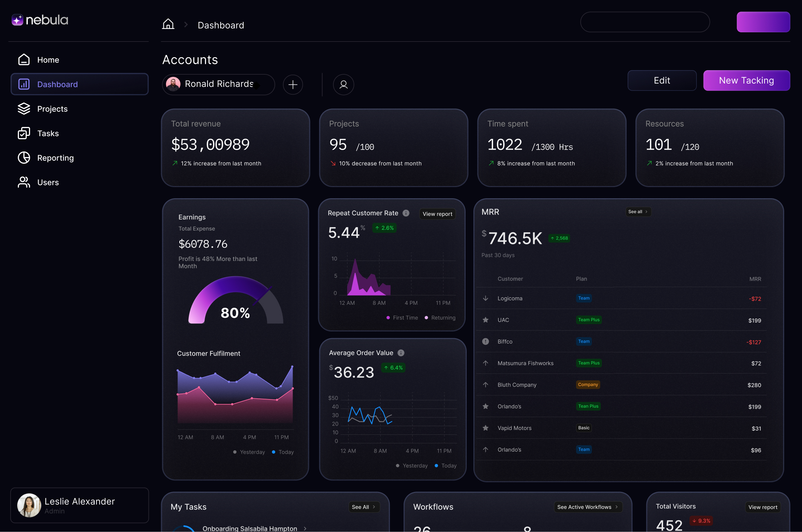Click the down arrow beside Logicoma
Screen dimensions: 802x532
coord(485,298)
